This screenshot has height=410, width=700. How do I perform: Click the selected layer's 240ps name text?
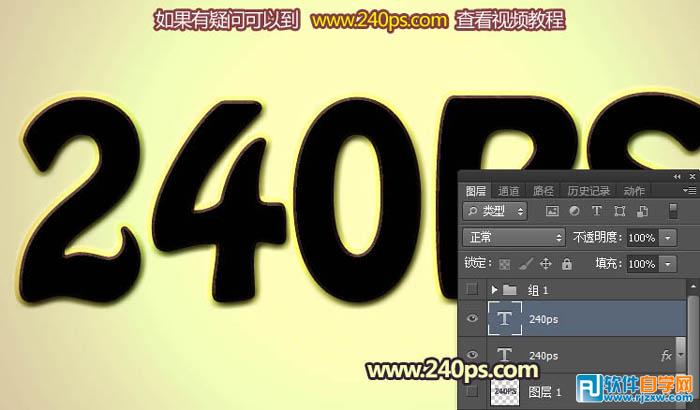(543, 319)
